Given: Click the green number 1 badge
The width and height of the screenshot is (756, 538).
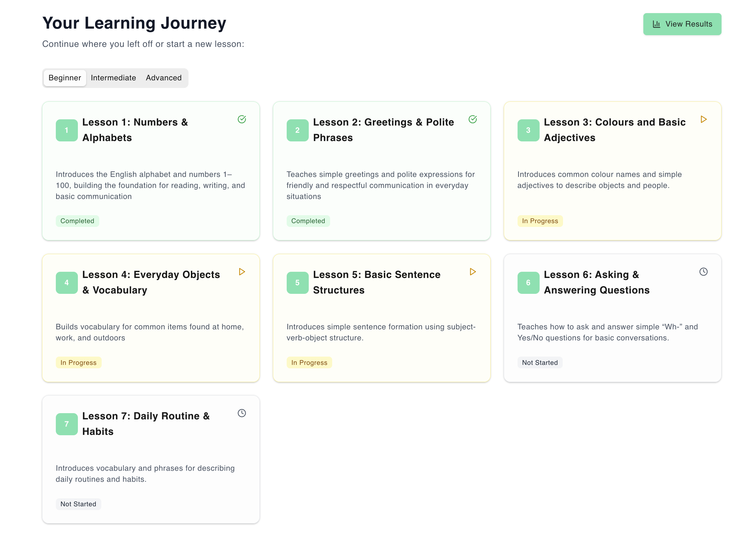Looking at the screenshot, I should (67, 130).
